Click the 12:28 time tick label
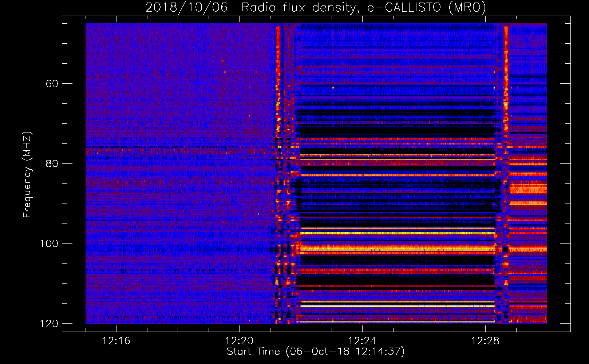 pyautogui.click(x=485, y=341)
